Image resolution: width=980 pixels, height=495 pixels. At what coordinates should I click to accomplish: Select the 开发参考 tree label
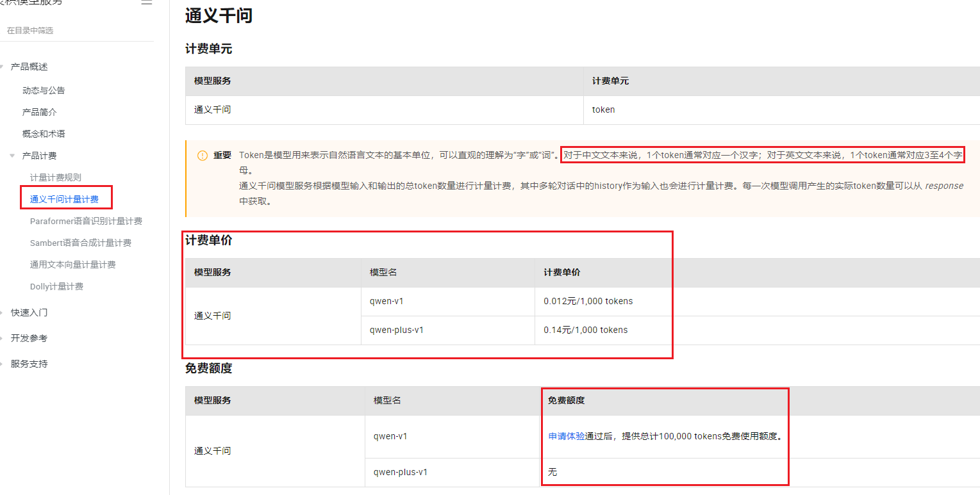[29, 338]
